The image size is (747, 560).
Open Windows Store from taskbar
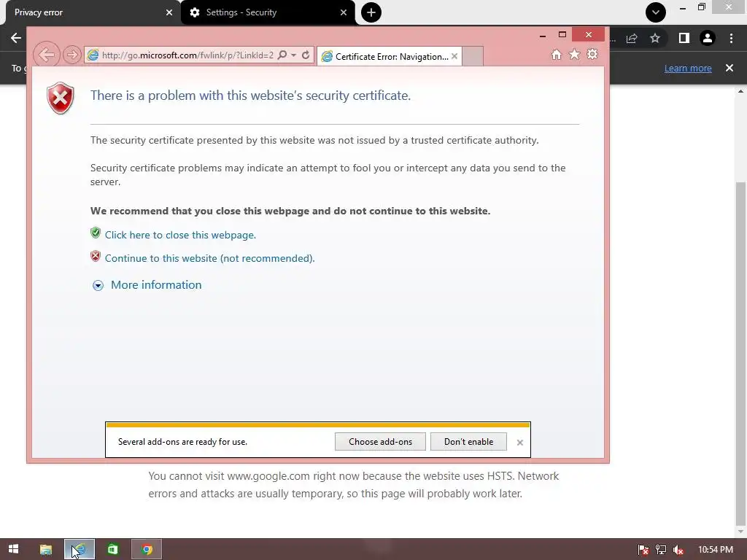click(x=113, y=550)
